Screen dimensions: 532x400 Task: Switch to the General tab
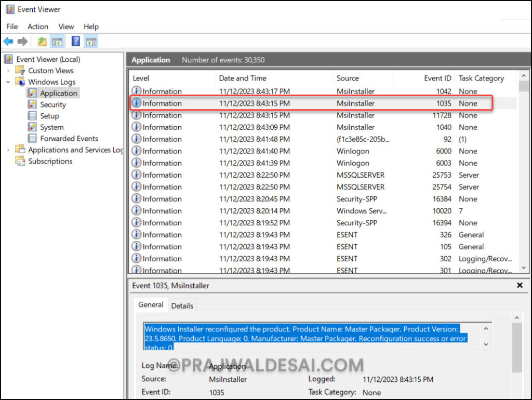[151, 304]
